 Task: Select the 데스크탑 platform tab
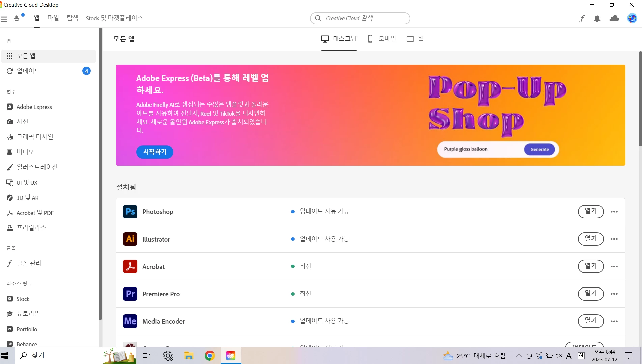pyautogui.click(x=339, y=39)
